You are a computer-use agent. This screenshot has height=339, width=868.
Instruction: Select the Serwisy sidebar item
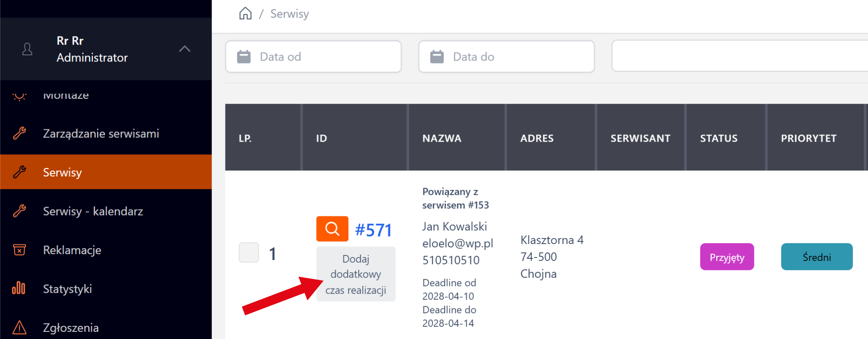[62, 172]
